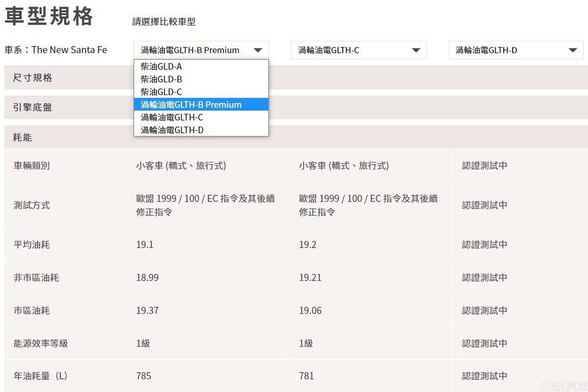Select 渦輪油電GLTH-D in open dropdown list
Screen dimensions: 588x392
click(172, 130)
